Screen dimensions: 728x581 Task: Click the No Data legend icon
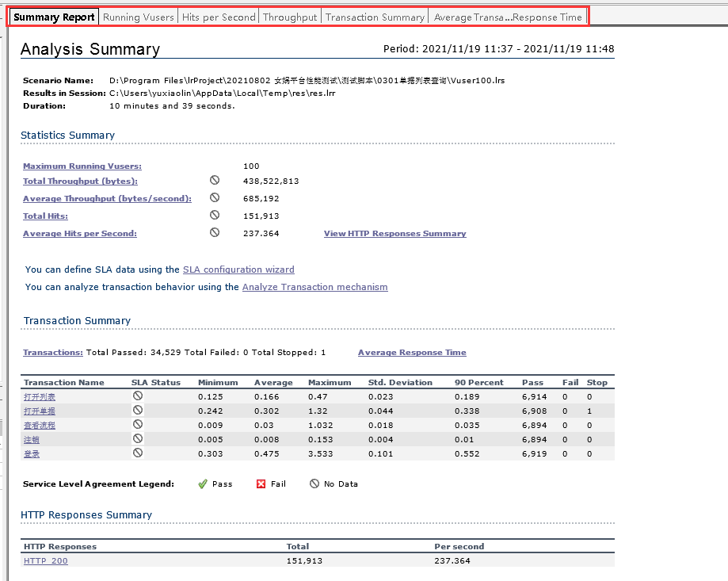314,484
